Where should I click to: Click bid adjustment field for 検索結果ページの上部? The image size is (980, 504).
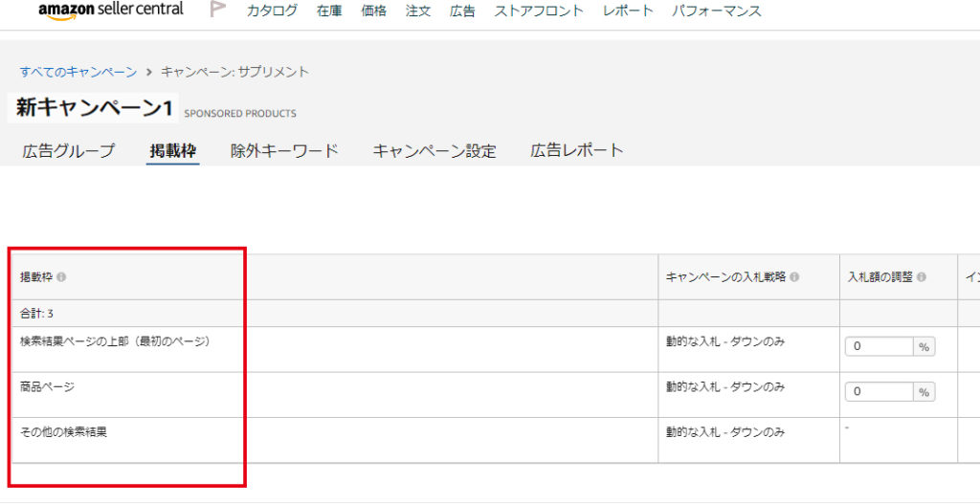tap(879, 346)
